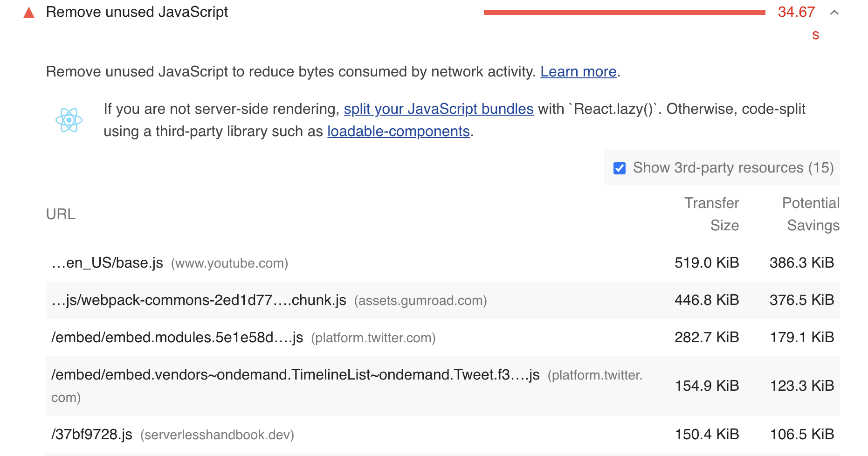Open split your JavaScript bundles link
This screenshot has width=868, height=456.
[438, 109]
